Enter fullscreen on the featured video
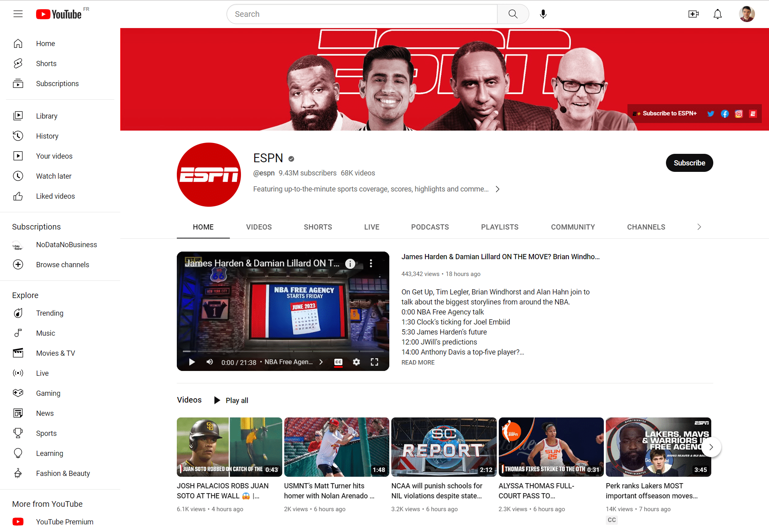 coord(374,362)
